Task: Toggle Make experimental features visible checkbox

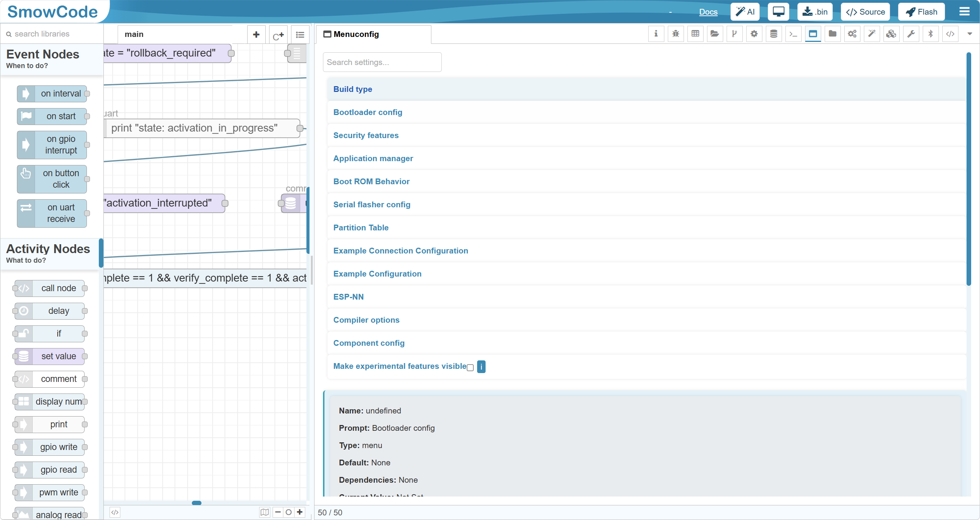Action: tap(470, 367)
